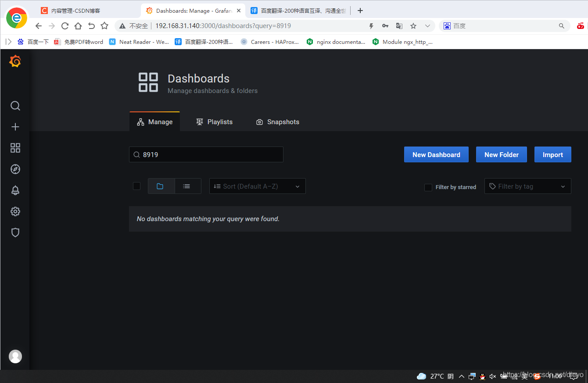
Task: Click the muted volume tray icon
Action: (493, 376)
